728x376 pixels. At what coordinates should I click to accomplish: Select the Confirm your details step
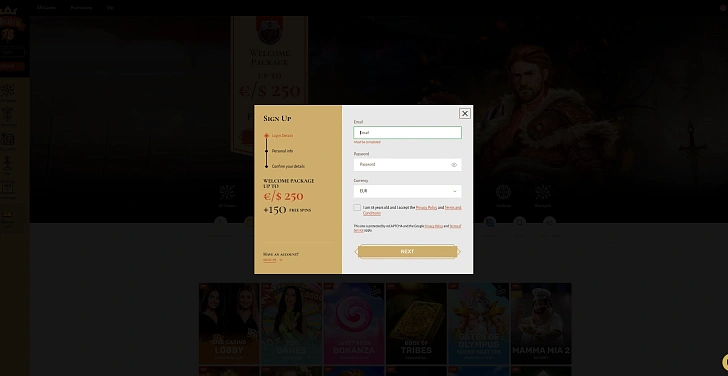coord(288,166)
